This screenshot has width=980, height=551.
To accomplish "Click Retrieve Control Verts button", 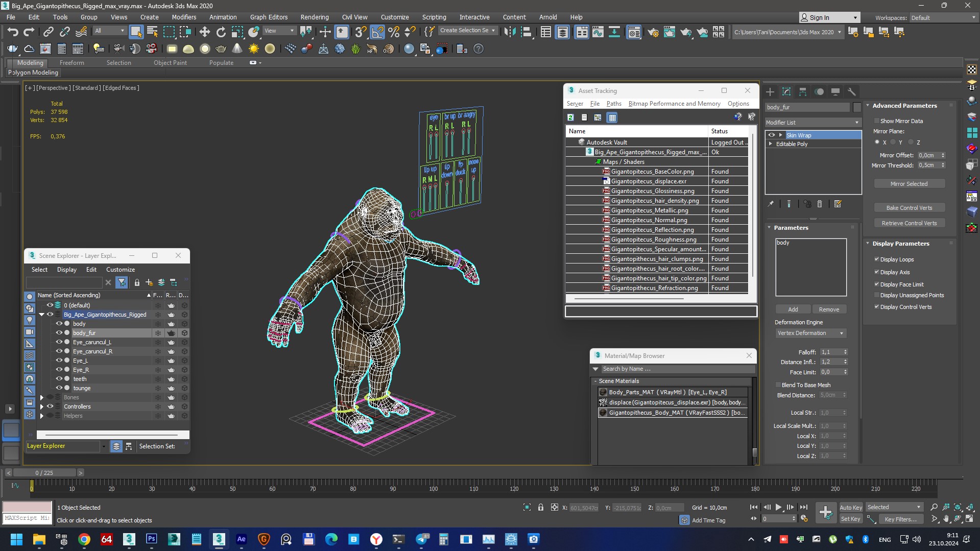I will point(909,223).
